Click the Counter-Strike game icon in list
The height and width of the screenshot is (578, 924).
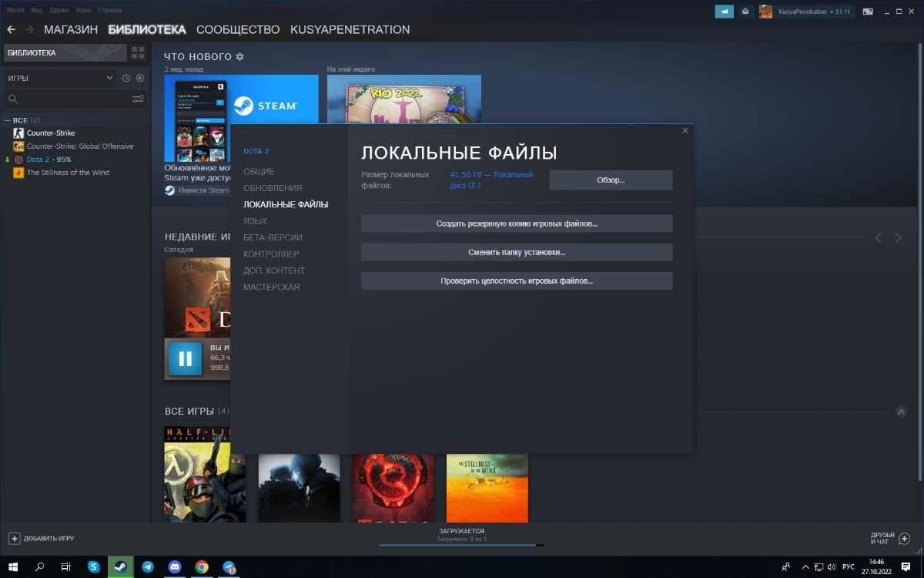point(18,133)
